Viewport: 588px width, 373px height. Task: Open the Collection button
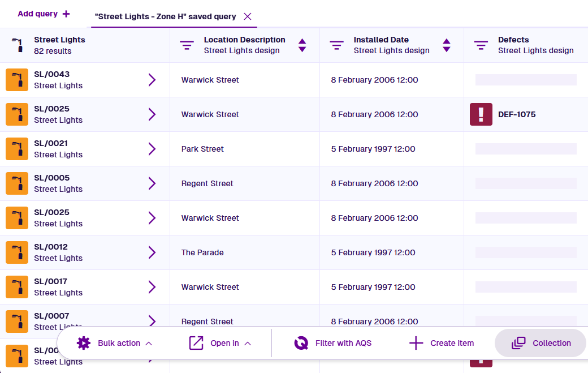[541, 343]
